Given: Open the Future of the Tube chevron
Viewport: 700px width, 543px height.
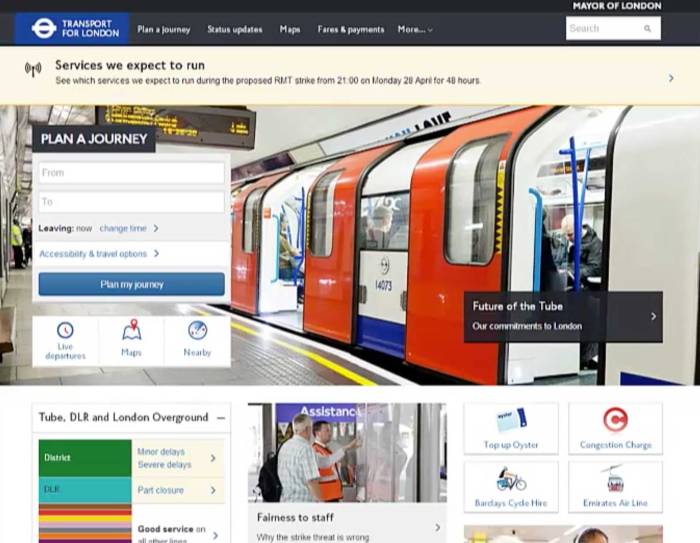Looking at the screenshot, I should point(653,316).
